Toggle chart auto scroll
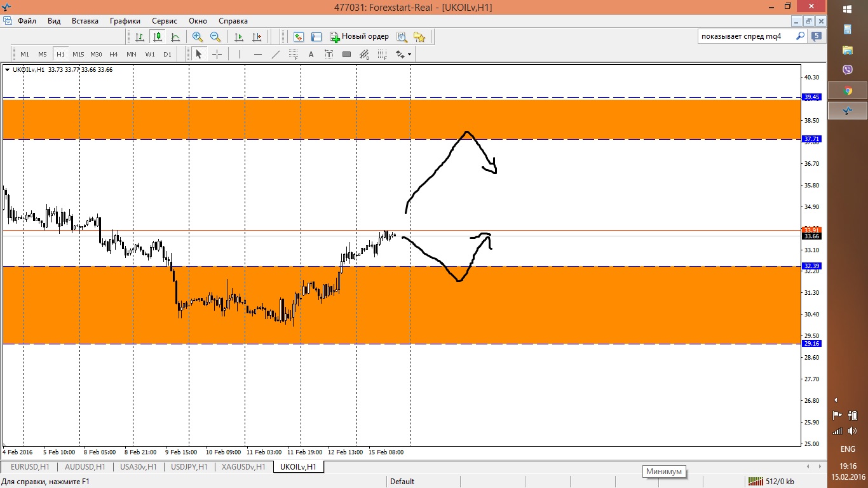The width and height of the screenshot is (868, 488). coord(239,37)
